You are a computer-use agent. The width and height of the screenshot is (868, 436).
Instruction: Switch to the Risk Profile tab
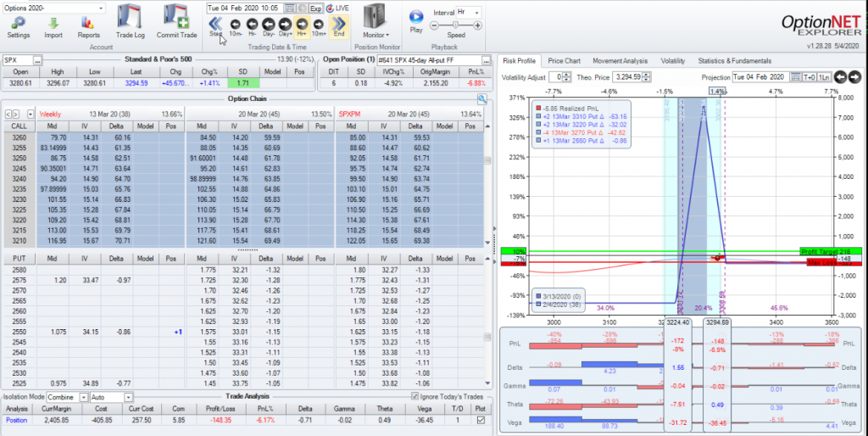click(x=519, y=61)
